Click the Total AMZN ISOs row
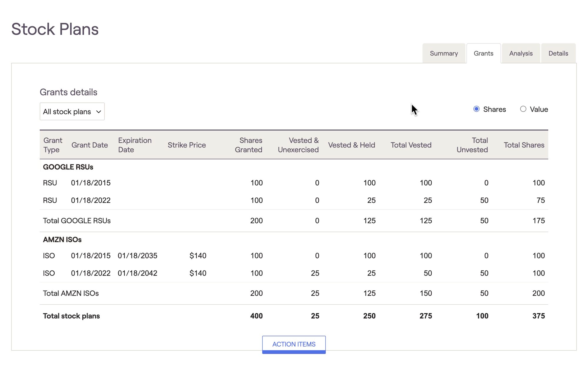 (x=71, y=293)
